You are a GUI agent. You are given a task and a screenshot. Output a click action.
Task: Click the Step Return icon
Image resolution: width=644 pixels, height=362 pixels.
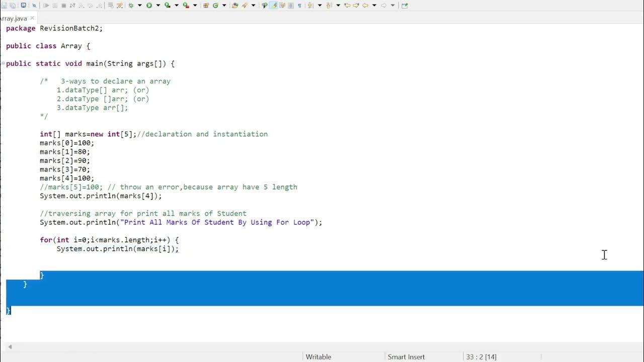click(x=99, y=6)
